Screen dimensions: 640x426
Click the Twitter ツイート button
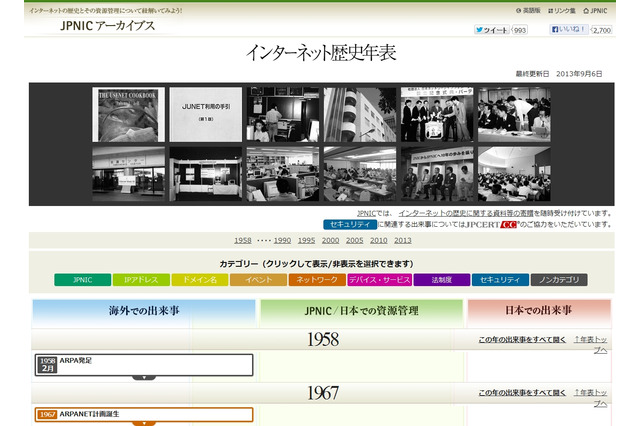click(491, 30)
